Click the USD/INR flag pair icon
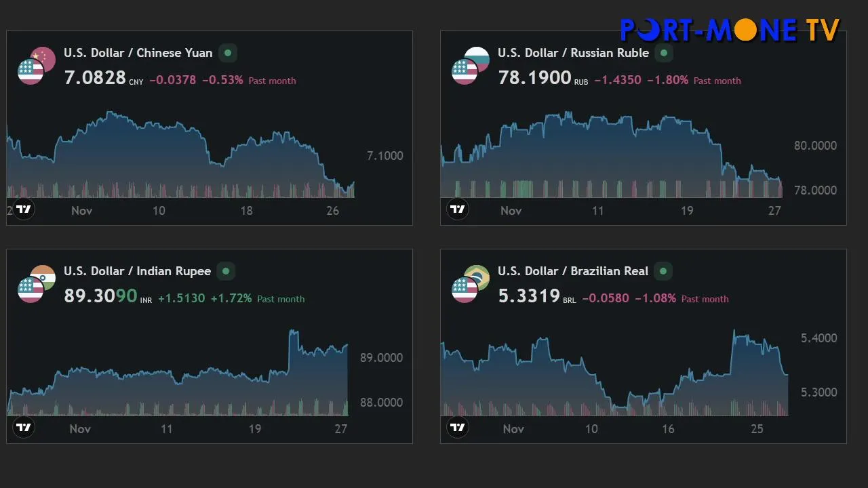Image resolution: width=868 pixels, height=488 pixels. click(36, 284)
